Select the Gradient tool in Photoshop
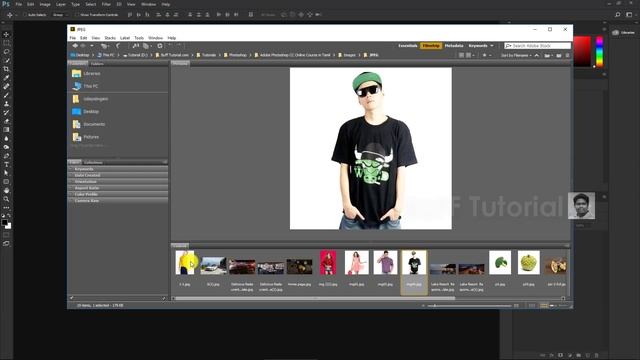 tap(6, 129)
